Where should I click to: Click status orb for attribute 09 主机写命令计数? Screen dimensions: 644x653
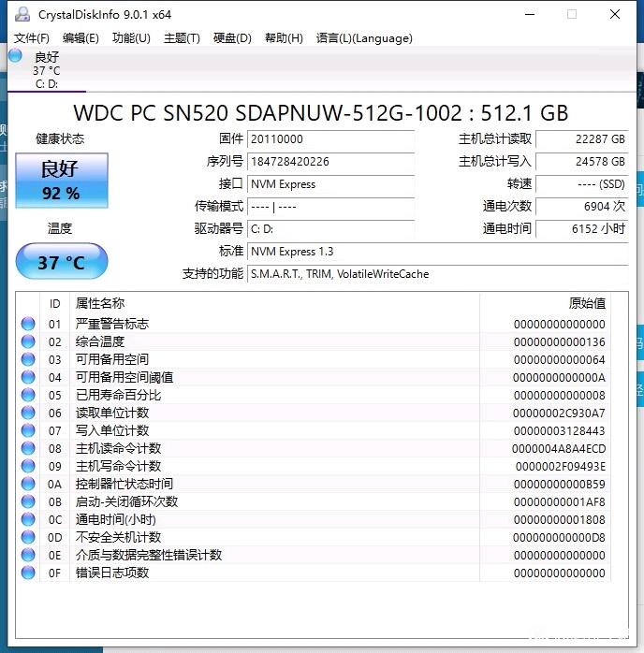click(x=28, y=466)
